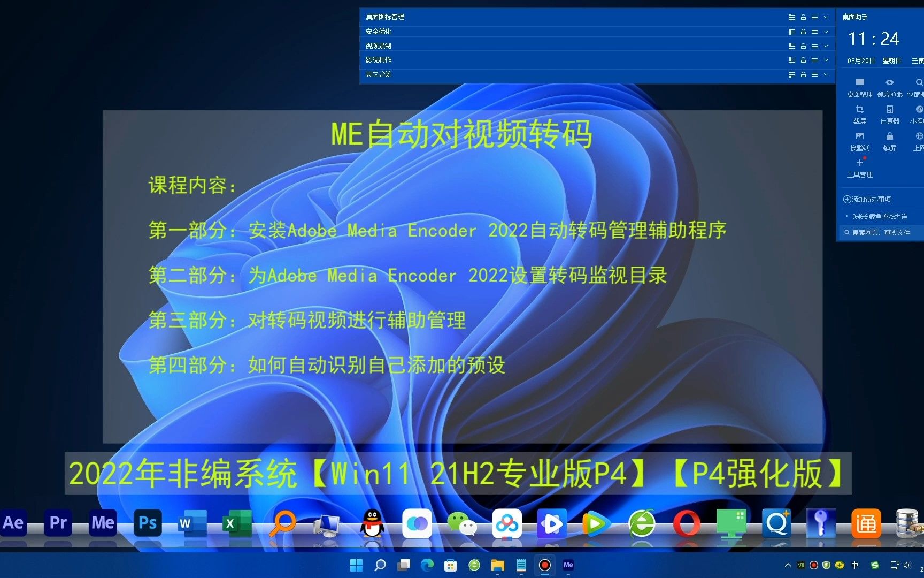
Task: Switch list view on 桌面图标管理 row
Action: [792, 17]
